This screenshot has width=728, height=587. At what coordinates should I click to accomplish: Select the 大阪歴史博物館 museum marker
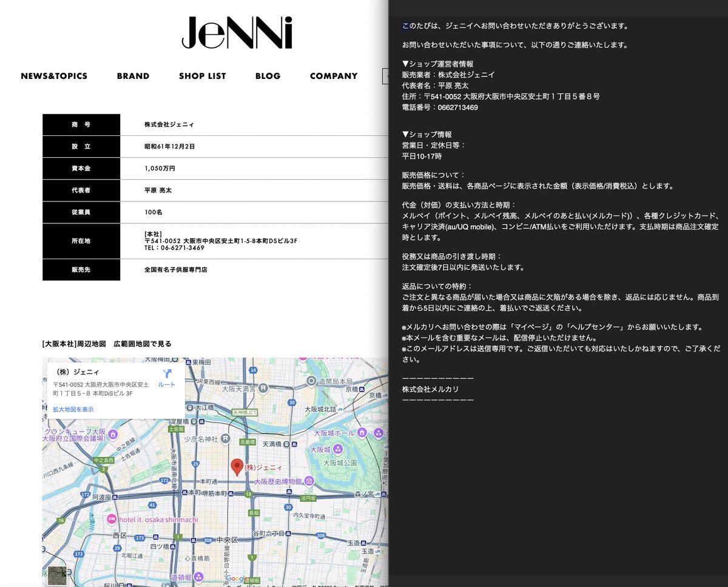click(309, 481)
